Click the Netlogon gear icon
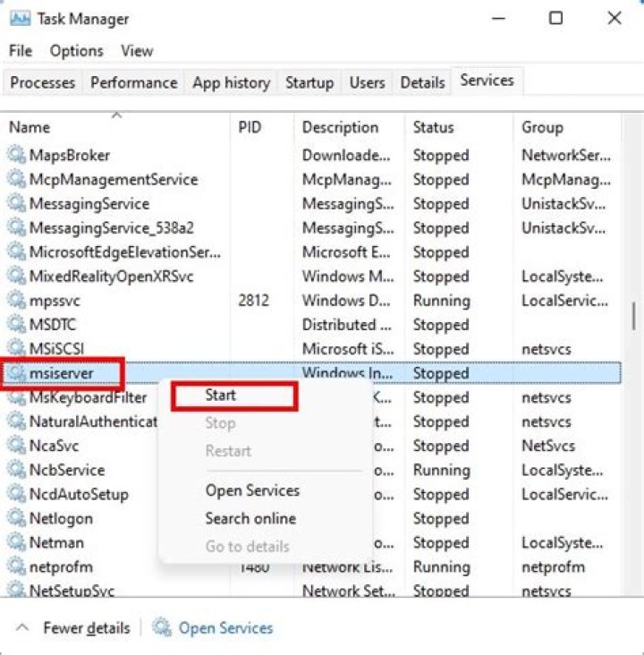Screen dimensions: 644x655 pos(17,517)
